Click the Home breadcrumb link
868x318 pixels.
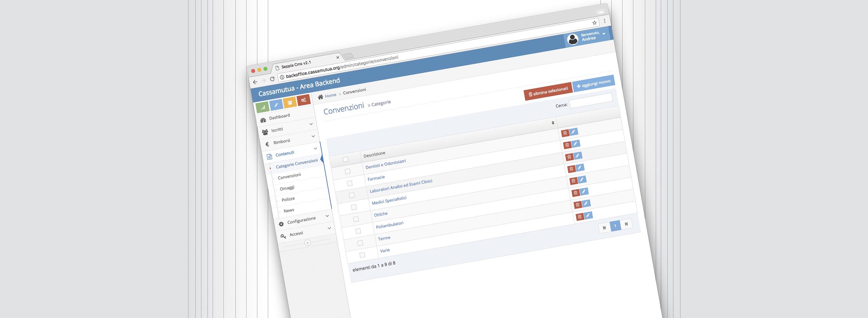[x=331, y=96]
